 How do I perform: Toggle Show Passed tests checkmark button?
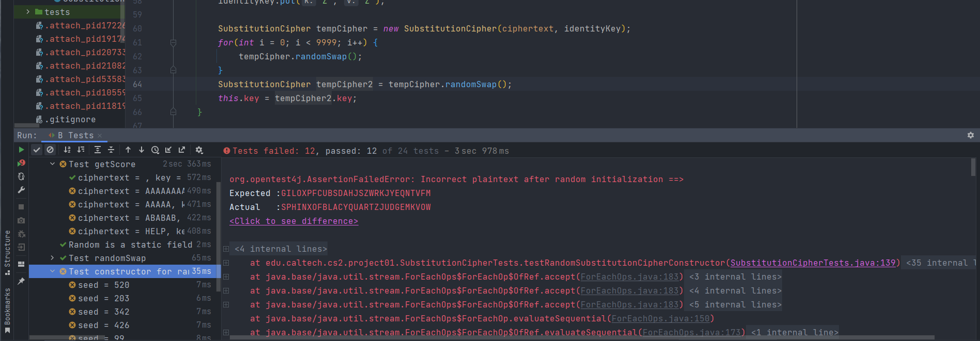(37, 150)
